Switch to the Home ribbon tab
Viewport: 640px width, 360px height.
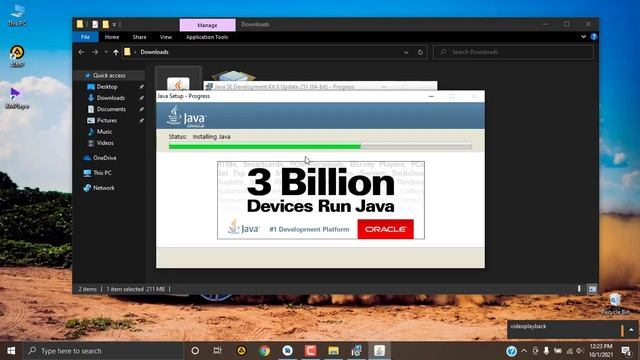click(112, 37)
